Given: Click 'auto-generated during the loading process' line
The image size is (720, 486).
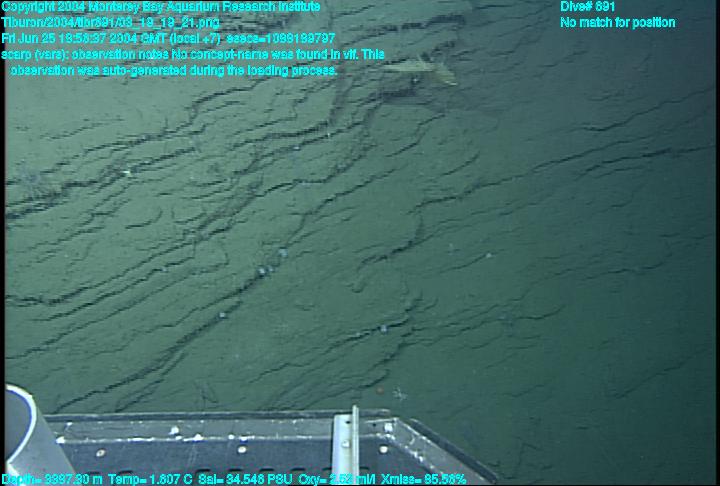Looking at the screenshot, I should pos(174,71).
